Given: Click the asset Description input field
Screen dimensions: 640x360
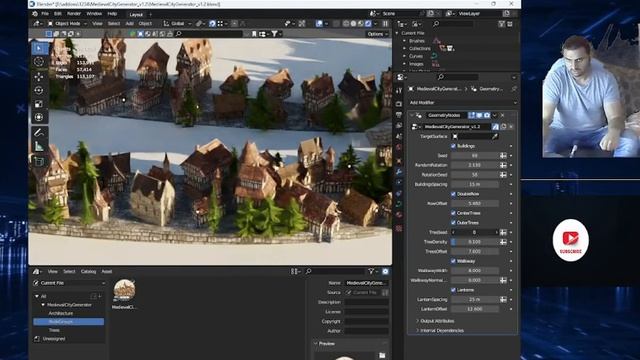Looking at the screenshot, I should click(x=366, y=302).
